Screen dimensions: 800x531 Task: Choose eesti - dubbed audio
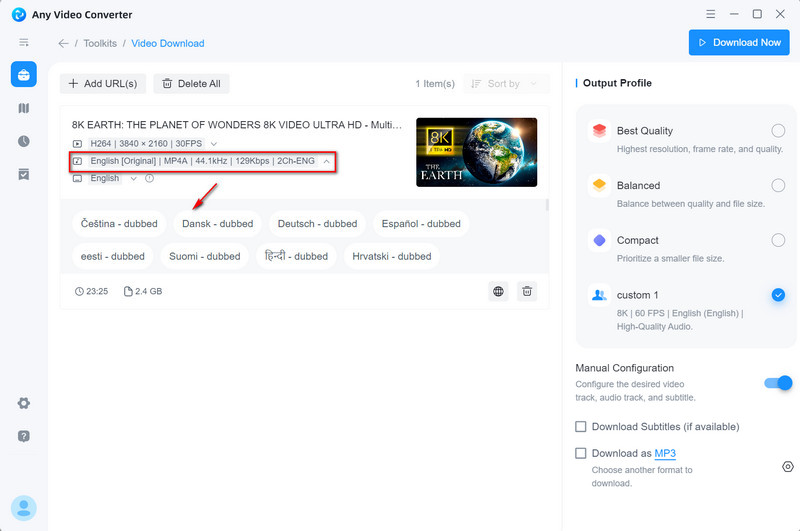[x=112, y=256]
